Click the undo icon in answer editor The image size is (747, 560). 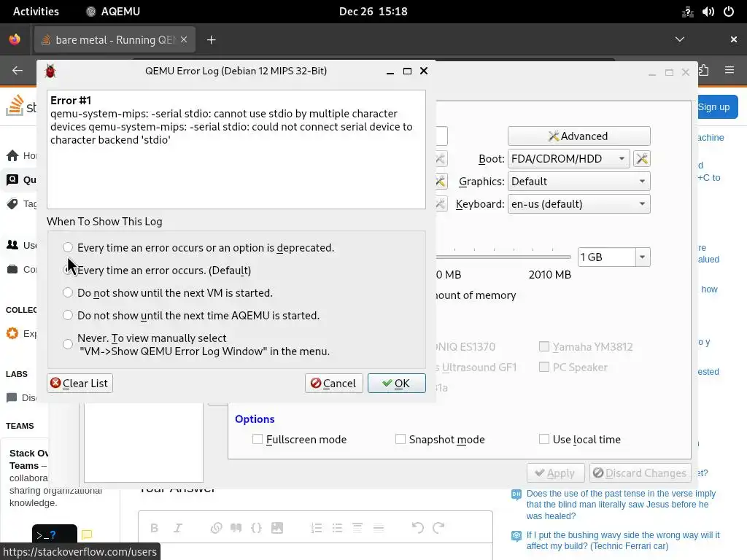418,528
